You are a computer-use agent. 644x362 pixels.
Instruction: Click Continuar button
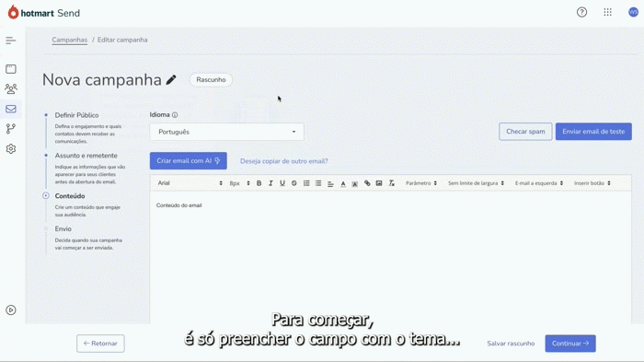tap(570, 344)
